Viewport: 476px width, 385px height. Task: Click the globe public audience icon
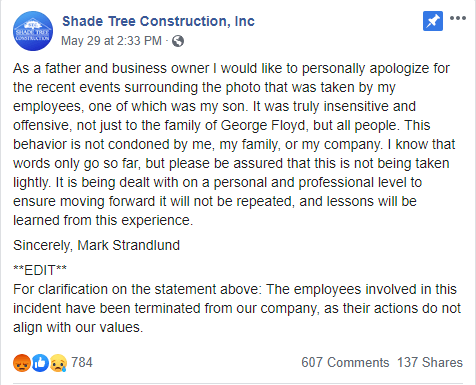click(178, 41)
